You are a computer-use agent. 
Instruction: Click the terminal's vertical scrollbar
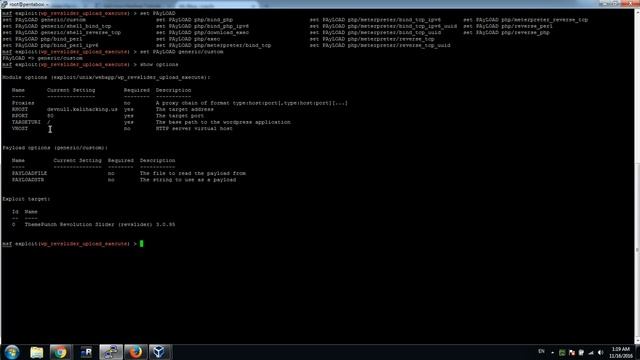coord(637,176)
